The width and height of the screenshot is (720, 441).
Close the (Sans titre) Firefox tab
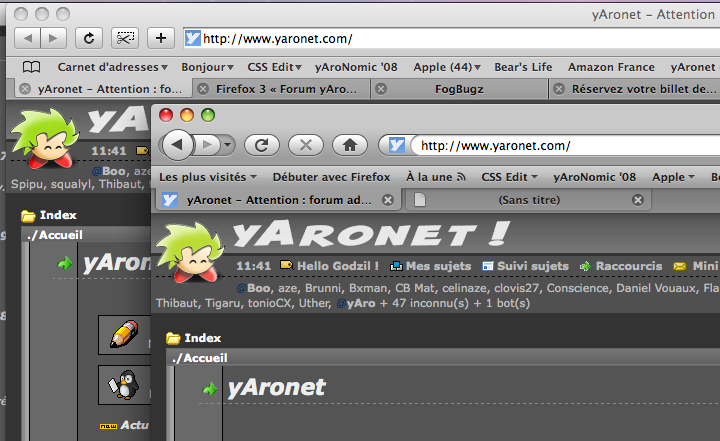637,200
